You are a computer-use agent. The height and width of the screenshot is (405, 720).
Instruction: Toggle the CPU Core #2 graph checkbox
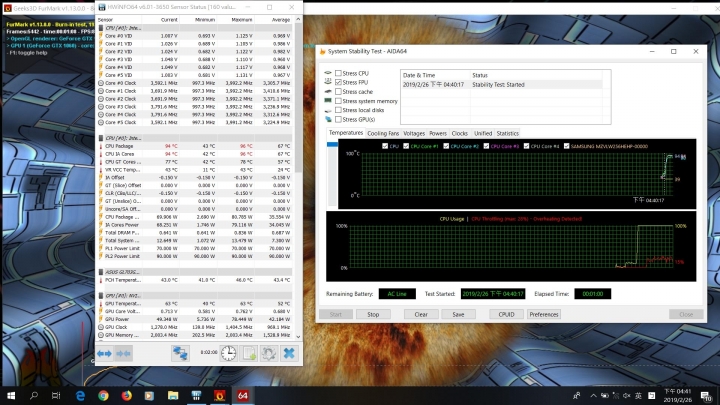(446, 146)
